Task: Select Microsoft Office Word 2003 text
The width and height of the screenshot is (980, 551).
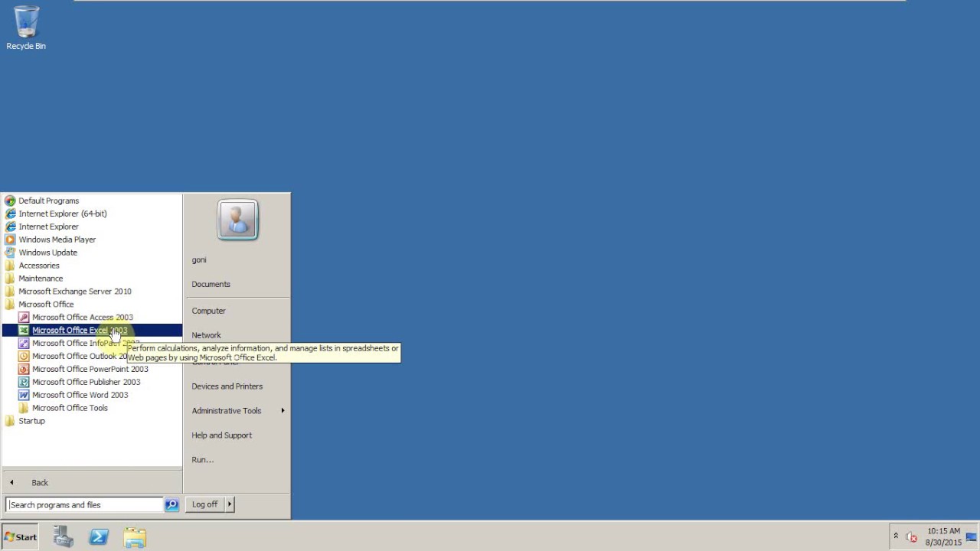Action: (80, 395)
